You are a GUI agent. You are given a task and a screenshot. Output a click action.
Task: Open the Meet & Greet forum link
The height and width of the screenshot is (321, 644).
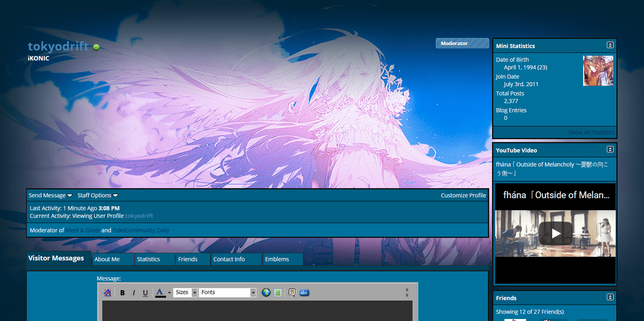(83, 230)
